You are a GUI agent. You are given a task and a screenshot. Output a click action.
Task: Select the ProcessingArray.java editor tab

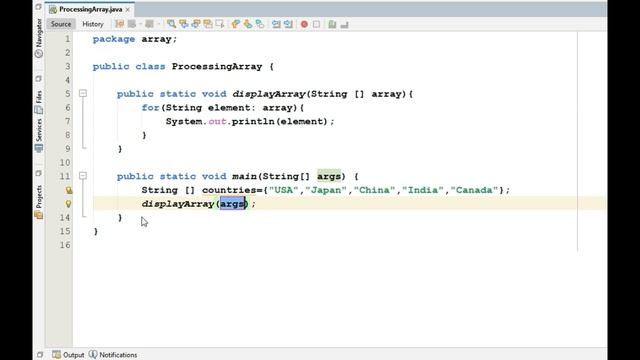(x=90, y=9)
